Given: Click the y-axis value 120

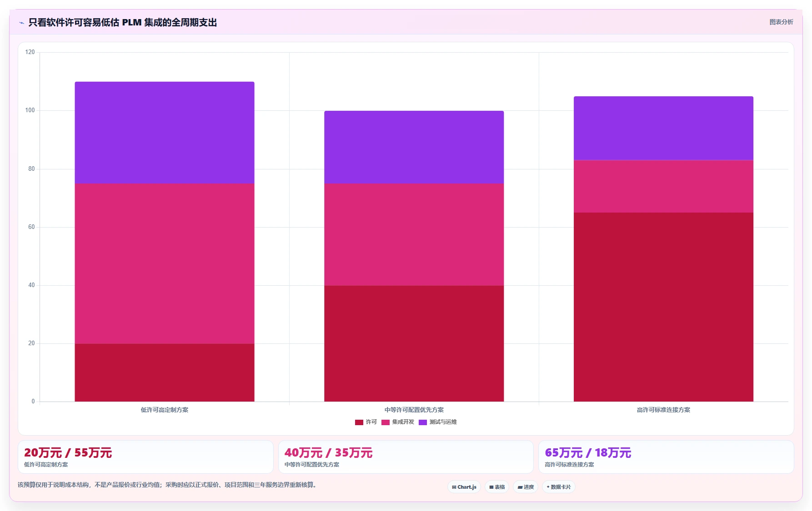Looking at the screenshot, I should click(30, 52).
